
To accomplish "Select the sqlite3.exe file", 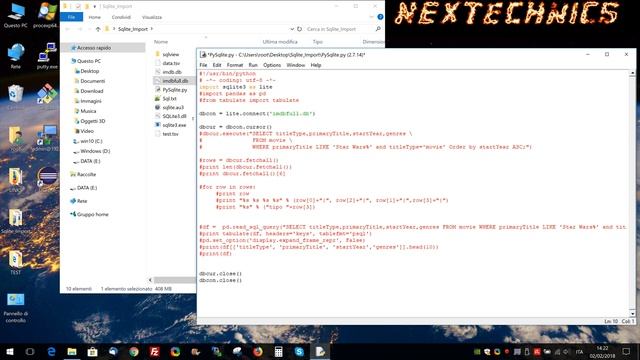I will pos(174,125).
